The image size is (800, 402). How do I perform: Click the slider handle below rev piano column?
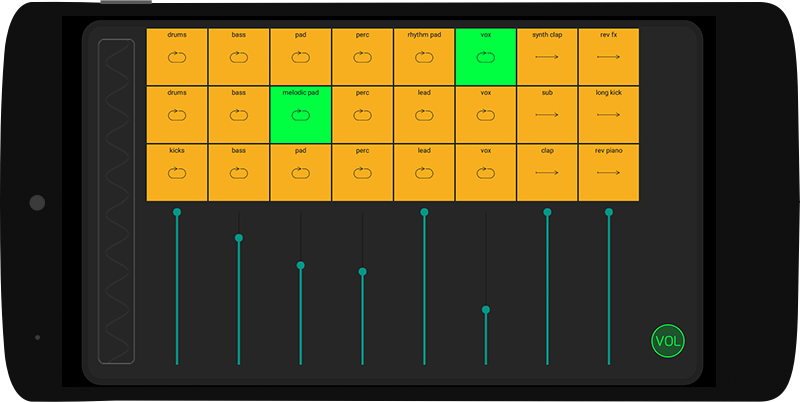pos(609,212)
